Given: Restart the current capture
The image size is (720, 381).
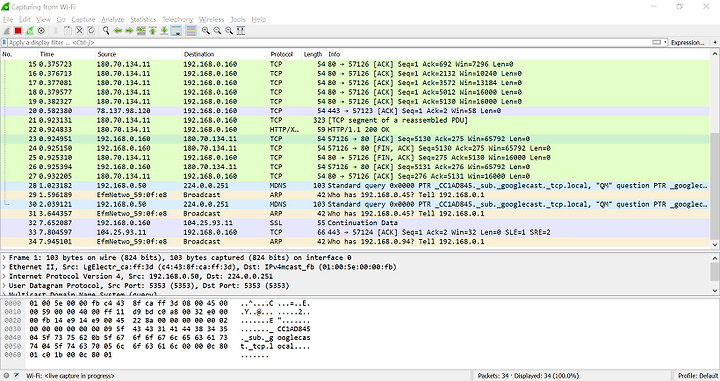Looking at the screenshot, I should [29, 31].
